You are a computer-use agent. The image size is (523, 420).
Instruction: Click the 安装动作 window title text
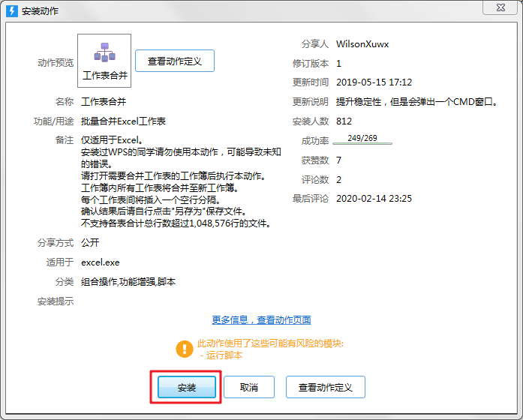coord(40,11)
